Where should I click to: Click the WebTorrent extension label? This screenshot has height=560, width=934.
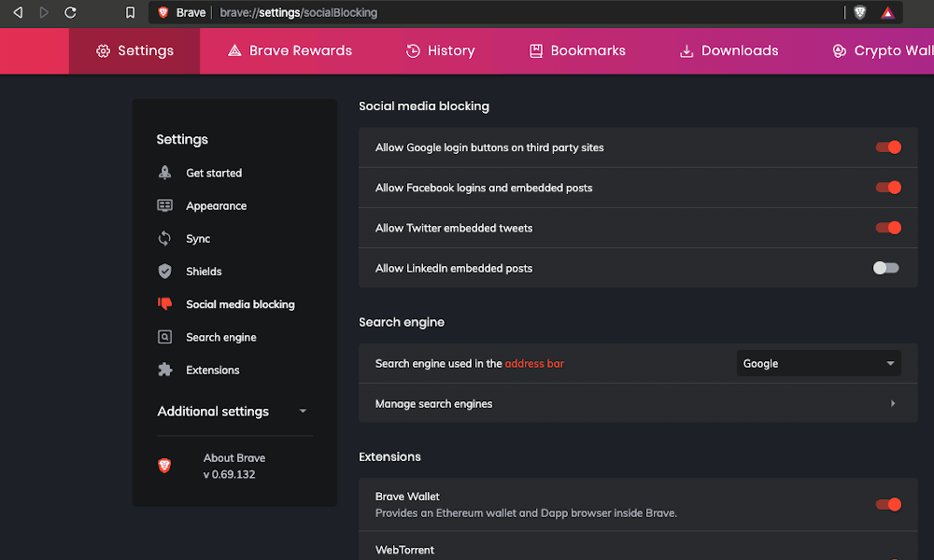point(404,550)
